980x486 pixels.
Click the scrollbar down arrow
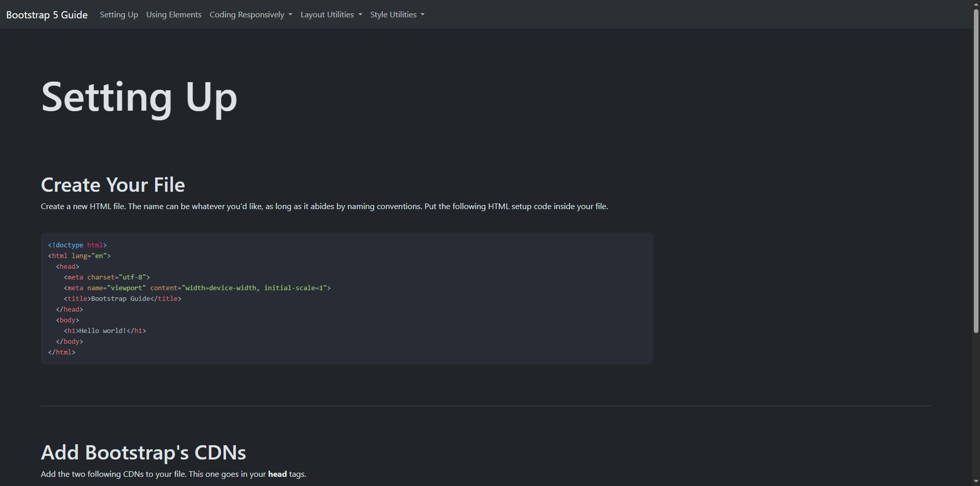pyautogui.click(x=976, y=481)
